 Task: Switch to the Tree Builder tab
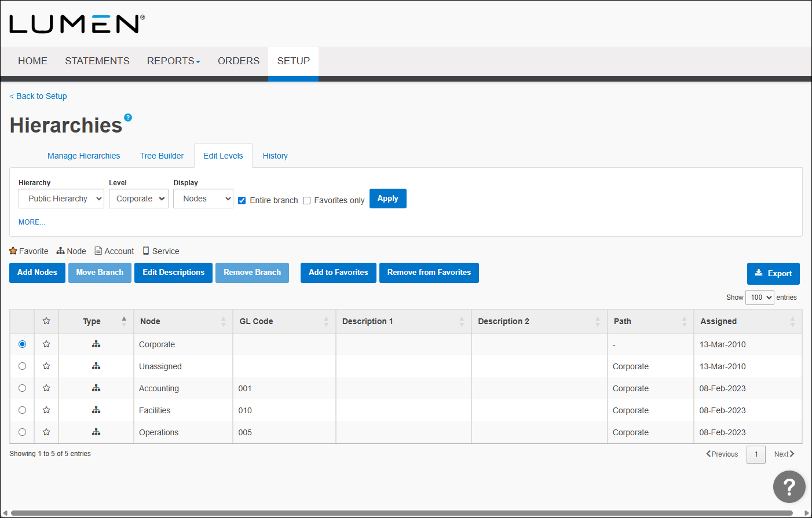(162, 155)
